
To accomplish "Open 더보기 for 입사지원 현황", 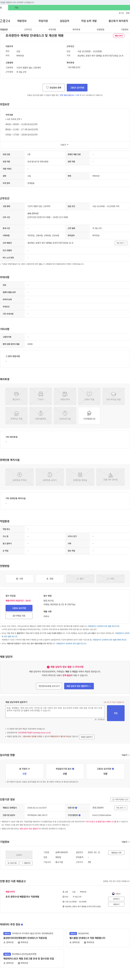I will click(125, 755).
